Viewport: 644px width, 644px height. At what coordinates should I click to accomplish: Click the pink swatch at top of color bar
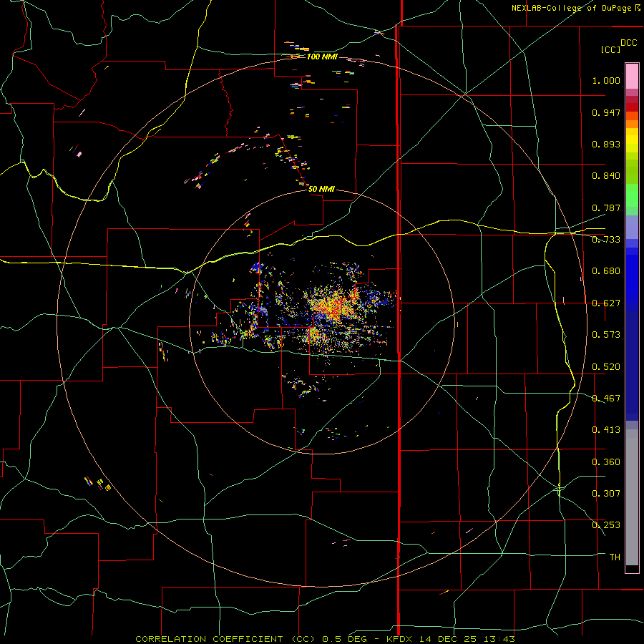[x=632, y=76]
